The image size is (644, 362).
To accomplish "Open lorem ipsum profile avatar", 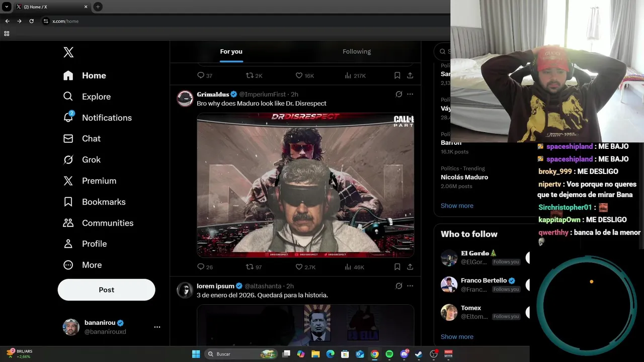I will point(185,290).
